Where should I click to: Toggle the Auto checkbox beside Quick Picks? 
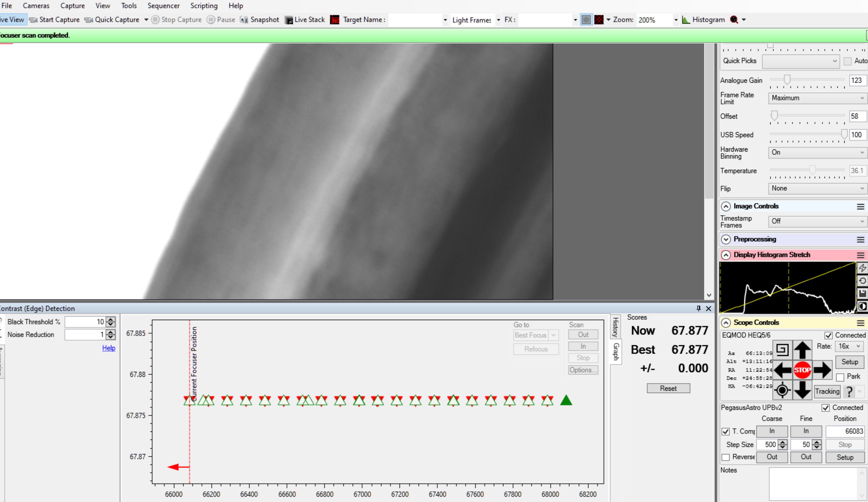pos(848,61)
